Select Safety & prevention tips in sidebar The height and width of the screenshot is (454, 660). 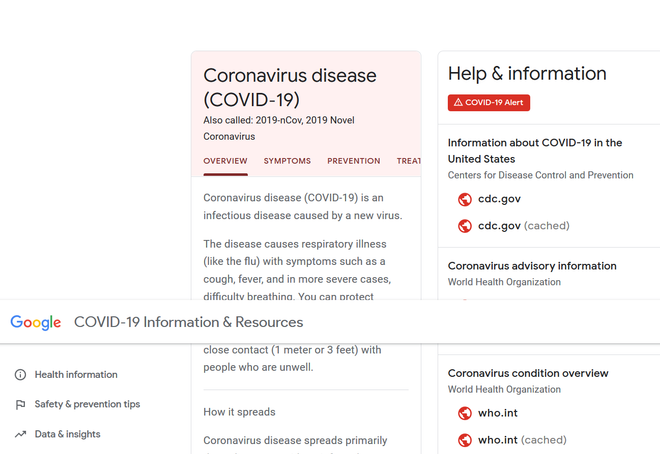coord(87,405)
